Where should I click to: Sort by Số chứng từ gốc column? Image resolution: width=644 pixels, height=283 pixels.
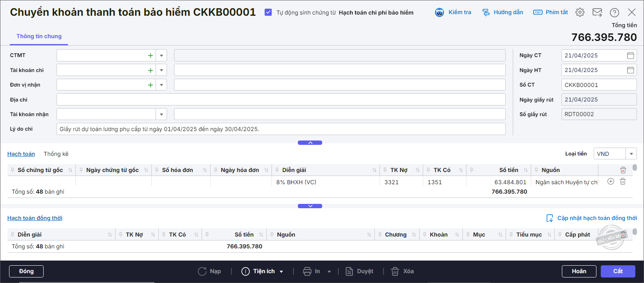tap(70, 170)
